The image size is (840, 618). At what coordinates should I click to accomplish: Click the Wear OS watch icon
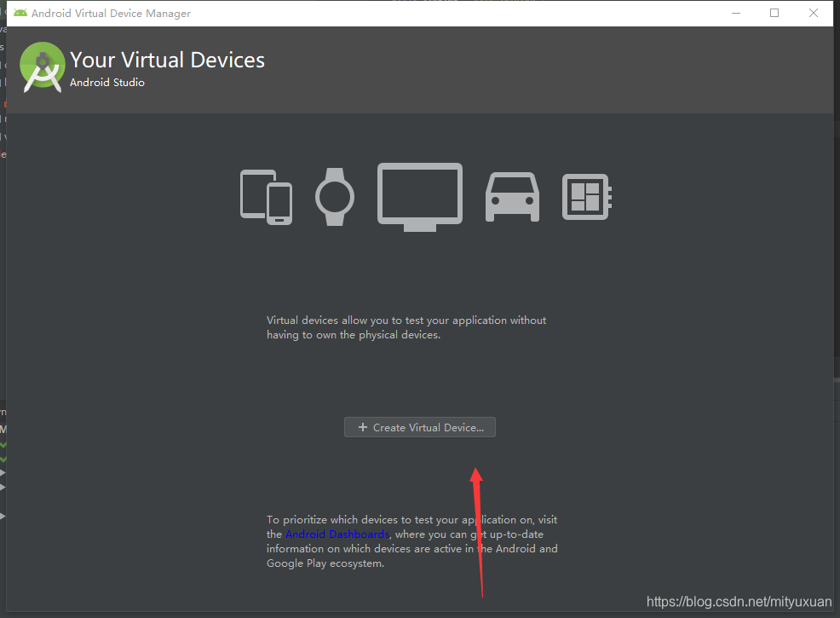click(x=335, y=197)
